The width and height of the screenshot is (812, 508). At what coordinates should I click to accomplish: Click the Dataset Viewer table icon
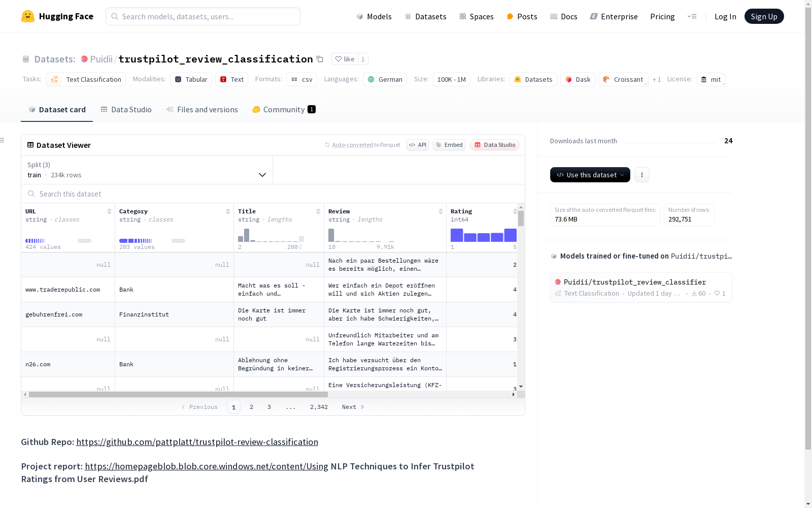[x=30, y=145]
